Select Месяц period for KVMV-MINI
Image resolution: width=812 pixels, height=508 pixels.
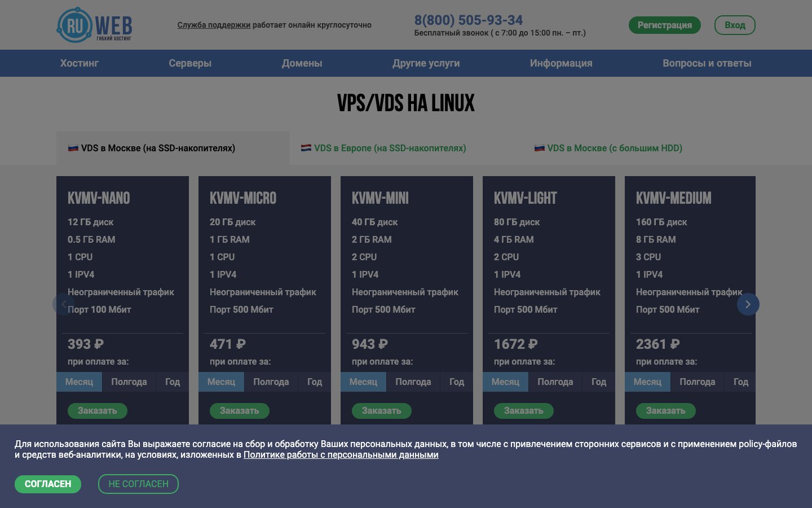(363, 382)
